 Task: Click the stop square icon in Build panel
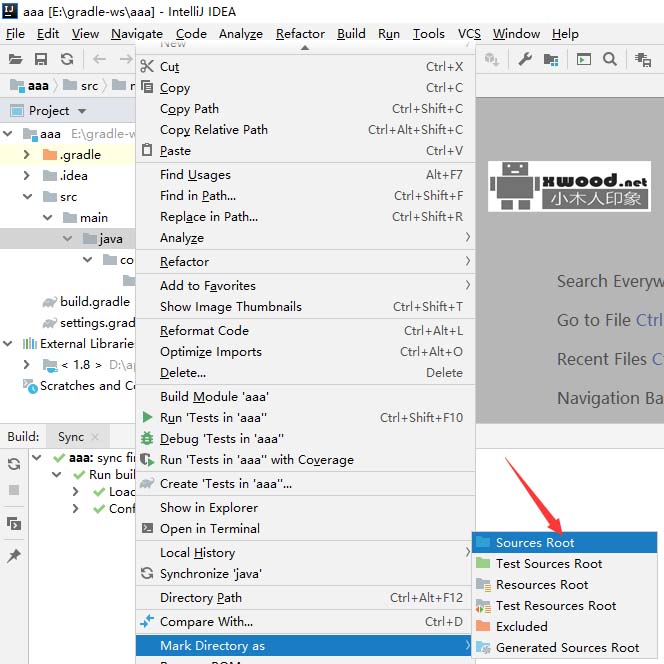click(14, 490)
